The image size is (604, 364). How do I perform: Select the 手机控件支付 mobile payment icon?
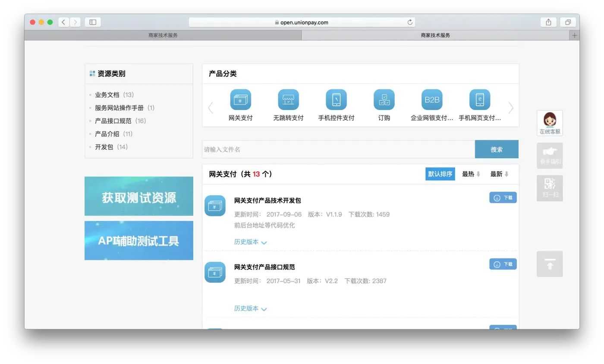(x=336, y=99)
